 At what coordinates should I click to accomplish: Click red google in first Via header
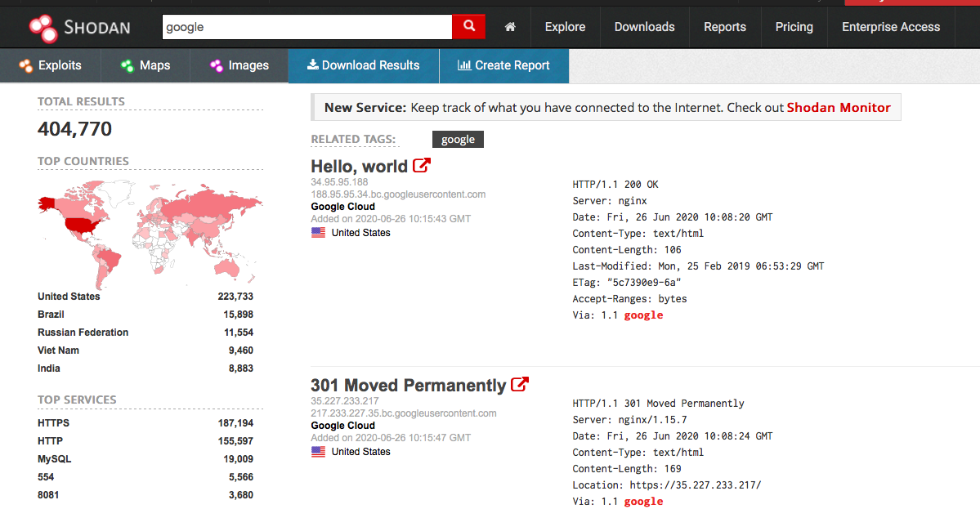(x=644, y=315)
